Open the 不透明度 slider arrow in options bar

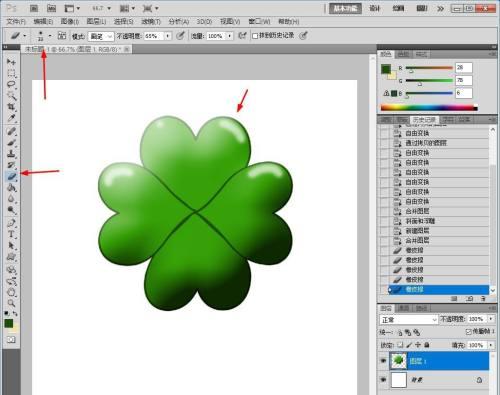tap(168, 36)
